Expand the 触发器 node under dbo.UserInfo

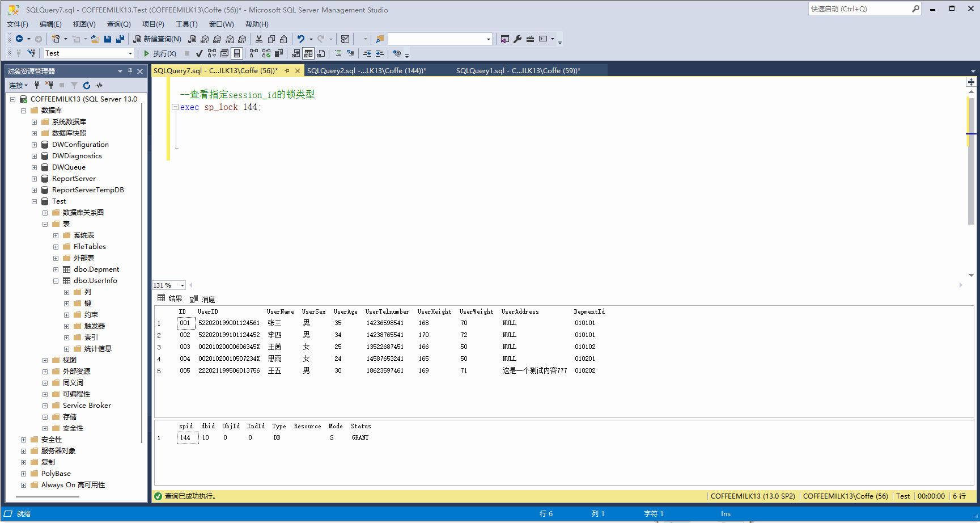tap(66, 326)
